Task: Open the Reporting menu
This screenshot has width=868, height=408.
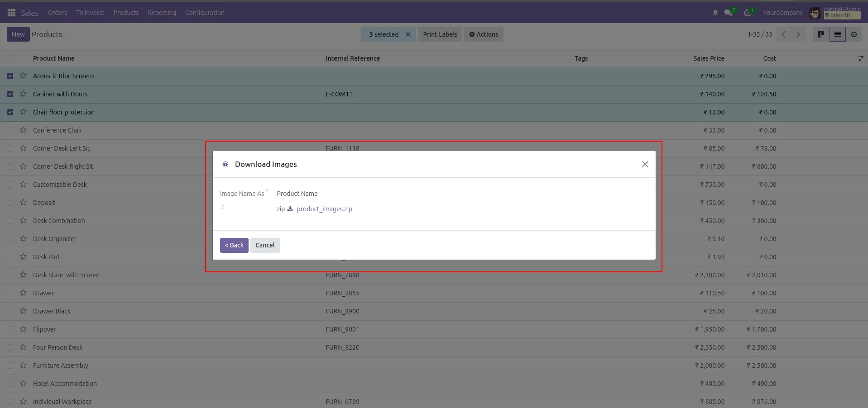Action: coord(162,13)
